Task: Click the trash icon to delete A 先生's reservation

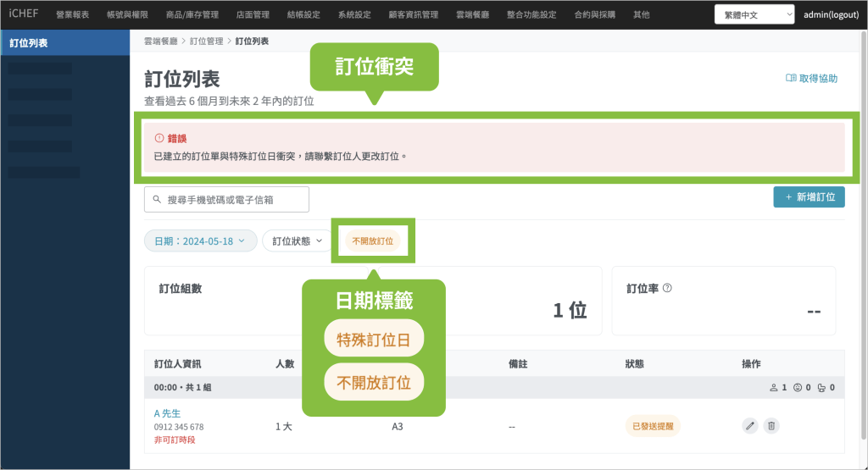Action: coord(771,426)
